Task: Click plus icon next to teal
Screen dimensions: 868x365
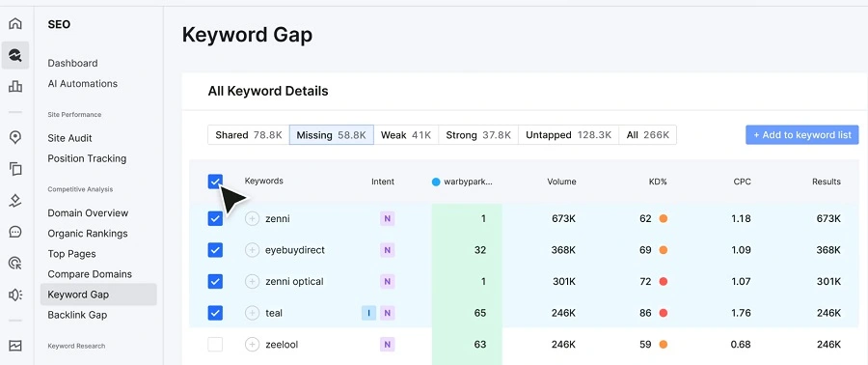Action: [x=252, y=313]
